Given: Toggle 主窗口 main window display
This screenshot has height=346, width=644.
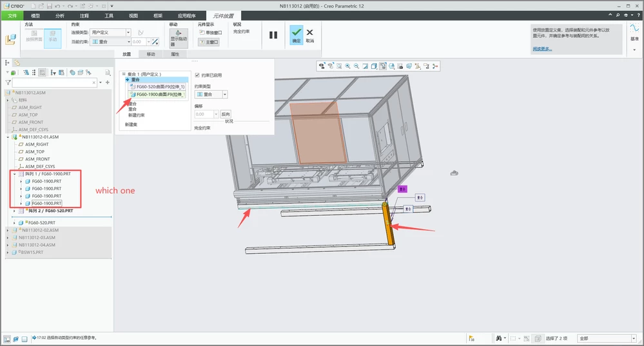Looking at the screenshot, I should (x=209, y=42).
